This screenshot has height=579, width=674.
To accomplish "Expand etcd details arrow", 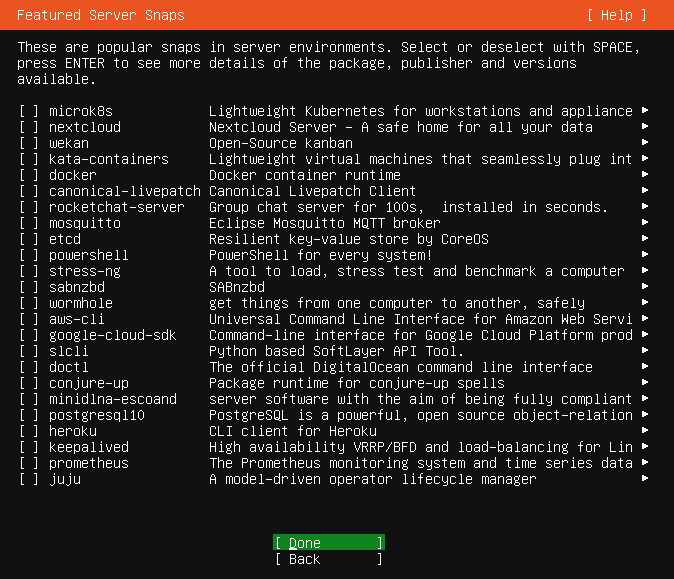I will click(645, 238).
